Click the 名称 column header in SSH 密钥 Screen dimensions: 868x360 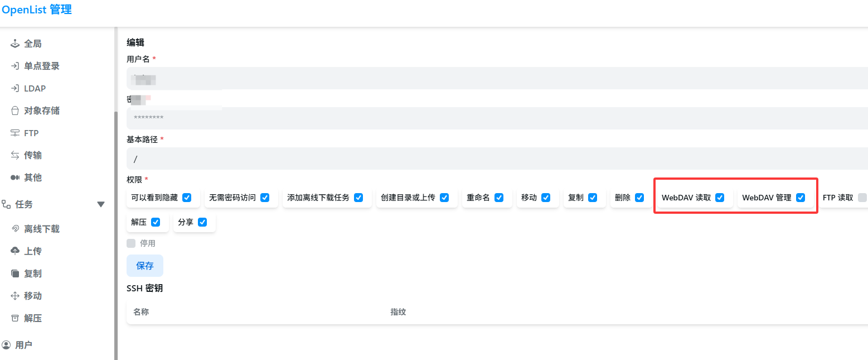[141, 312]
